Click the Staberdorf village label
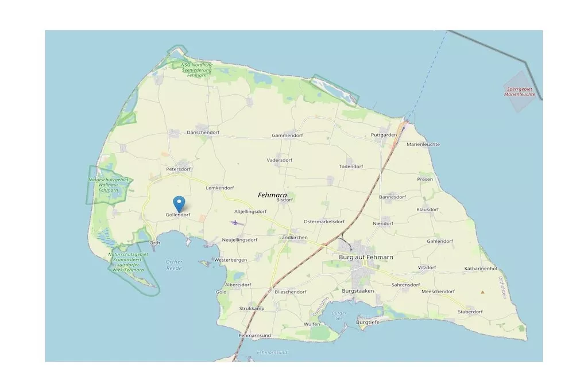Image resolution: width=588 pixels, height=392 pixels. pos(470,312)
